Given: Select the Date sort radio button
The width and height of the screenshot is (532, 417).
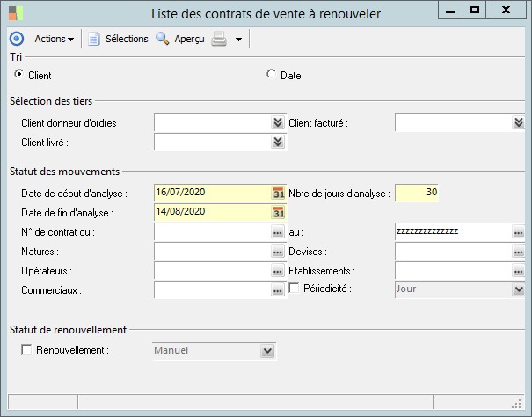Looking at the screenshot, I should [x=272, y=75].
